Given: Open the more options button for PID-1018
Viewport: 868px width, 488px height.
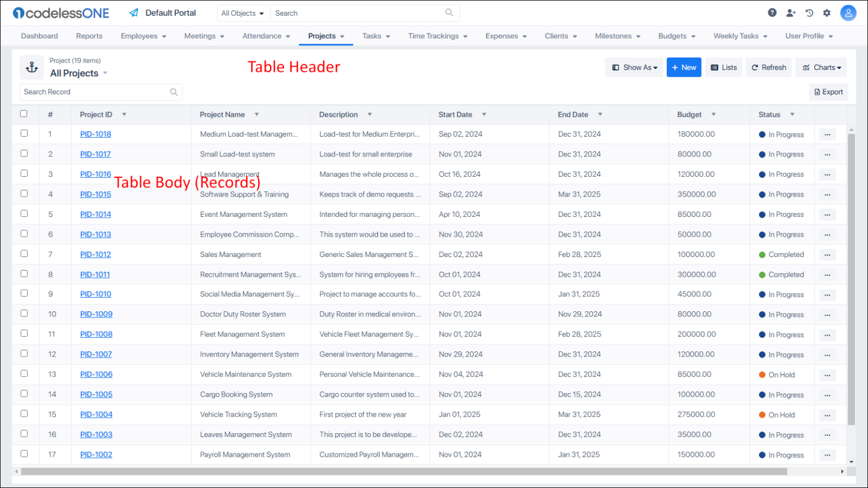Looking at the screenshot, I should pyautogui.click(x=827, y=134).
